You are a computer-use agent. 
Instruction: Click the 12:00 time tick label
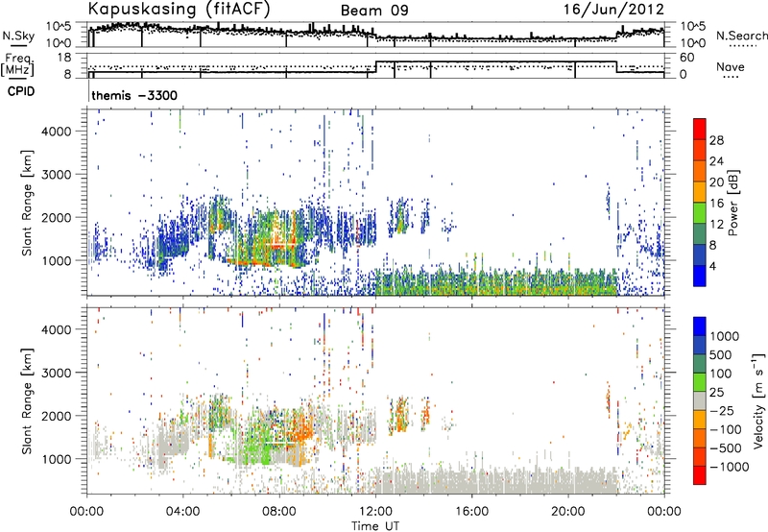pos(375,512)
